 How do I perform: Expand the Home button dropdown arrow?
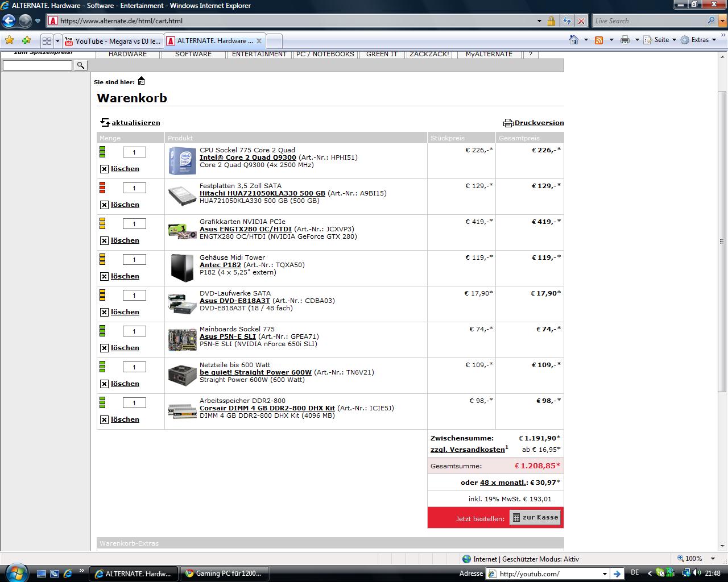tap(586, 40)
